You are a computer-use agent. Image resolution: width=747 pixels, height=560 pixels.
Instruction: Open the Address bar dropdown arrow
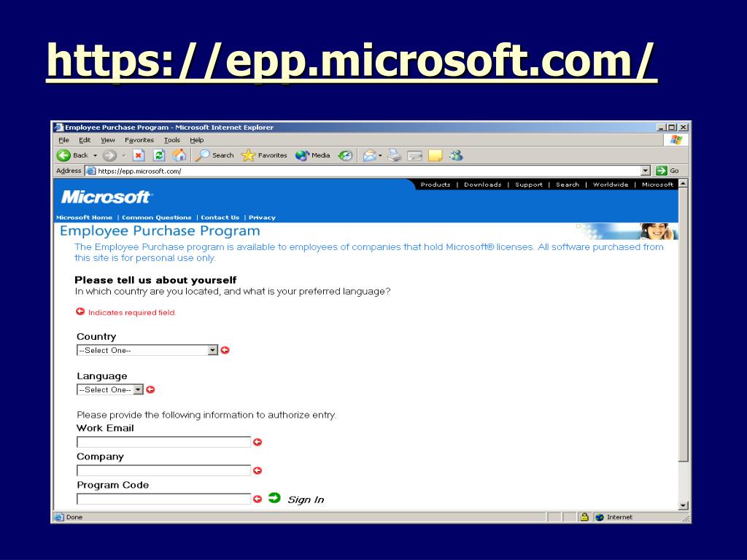[646, 171]
